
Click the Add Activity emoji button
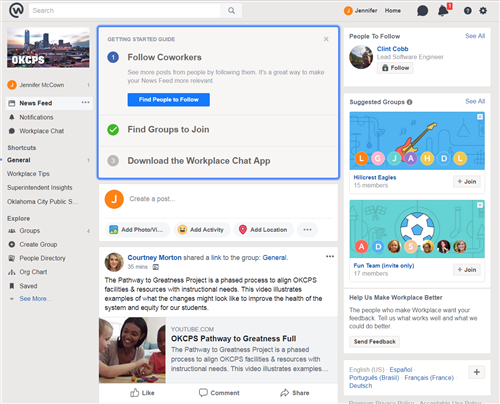click(x=202, y=230)
